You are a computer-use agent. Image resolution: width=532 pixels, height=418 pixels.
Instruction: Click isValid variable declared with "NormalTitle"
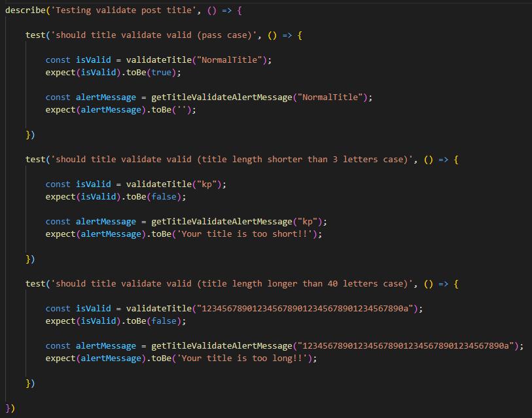click(x=94, y=60)
